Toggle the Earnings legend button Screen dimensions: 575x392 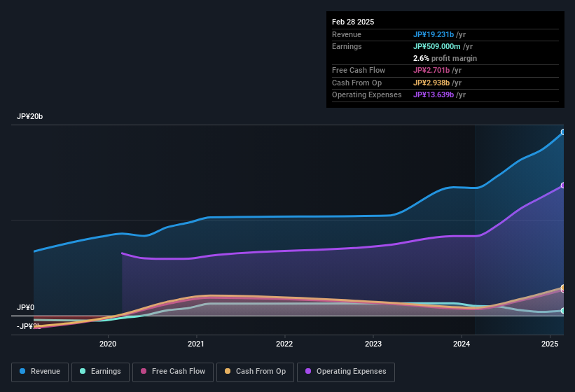pos(100,372)
